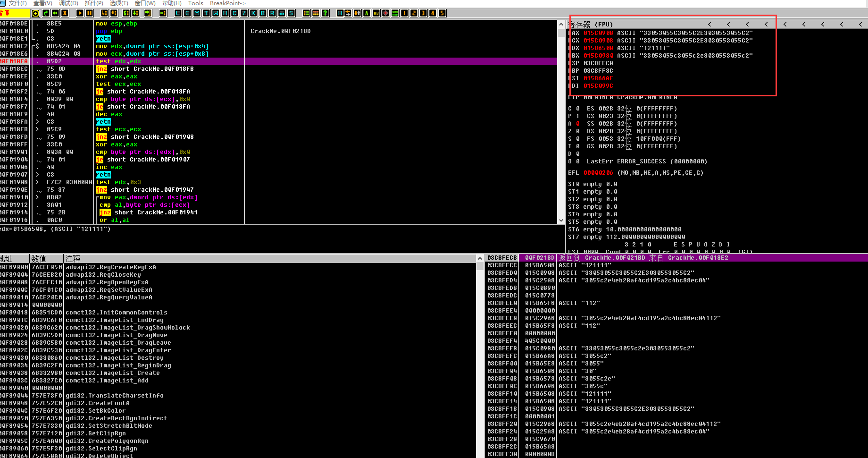Open help with the question mark icon
Image resolution: width=868 pixels, height=458 pixels.
(325, 13)
